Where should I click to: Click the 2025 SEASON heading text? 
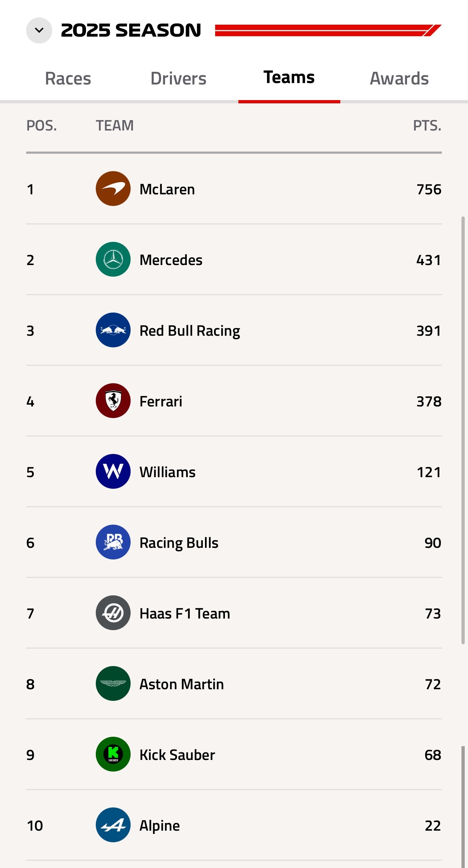131,30
